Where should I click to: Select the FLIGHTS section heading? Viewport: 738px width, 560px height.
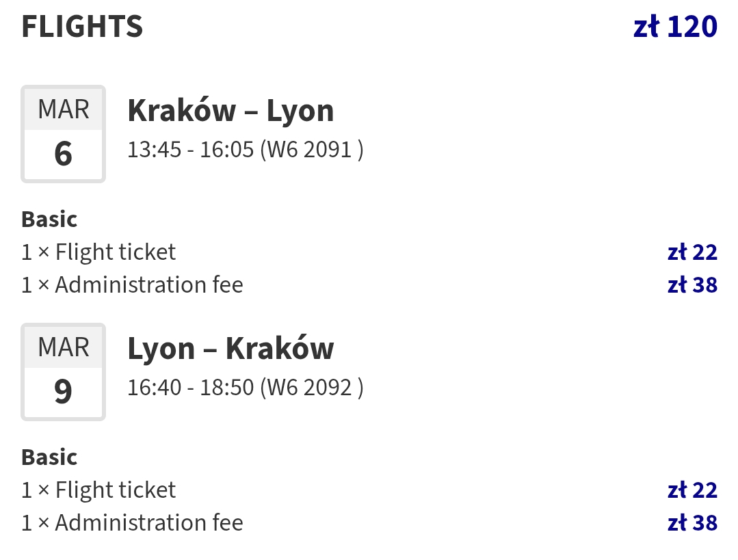(82, 27)
